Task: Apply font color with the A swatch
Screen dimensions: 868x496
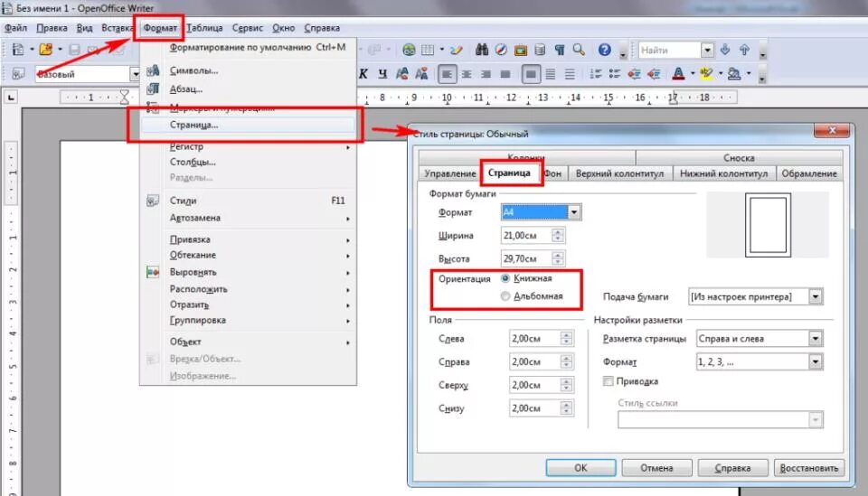Action: pos(678,73)
